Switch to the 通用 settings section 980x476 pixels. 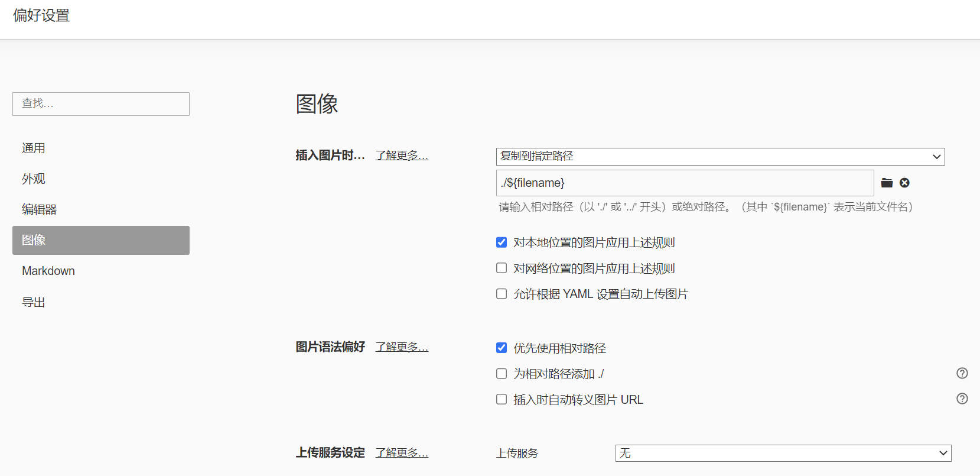(34, 148)
